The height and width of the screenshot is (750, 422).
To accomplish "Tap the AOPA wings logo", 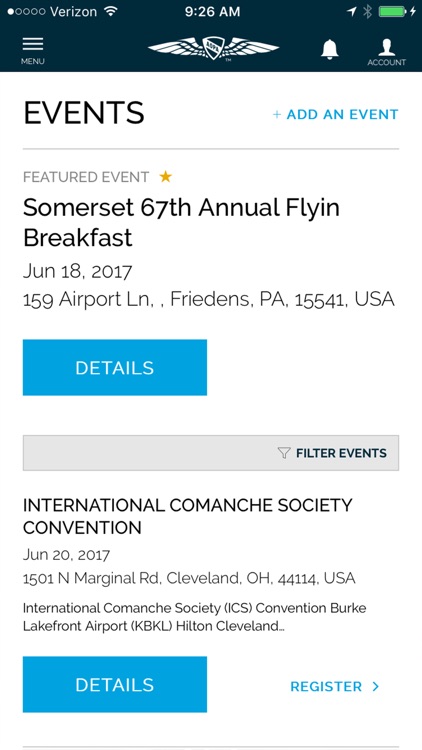I will 213,48.
